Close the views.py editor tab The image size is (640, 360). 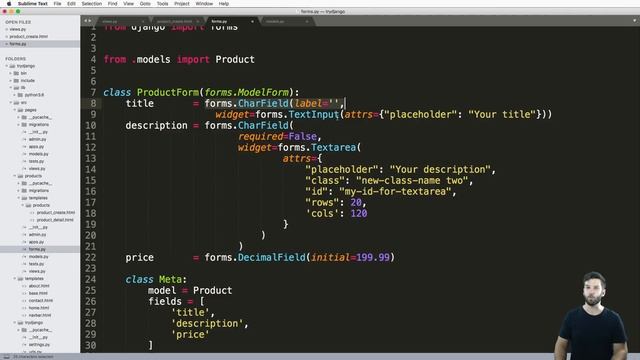143,21
